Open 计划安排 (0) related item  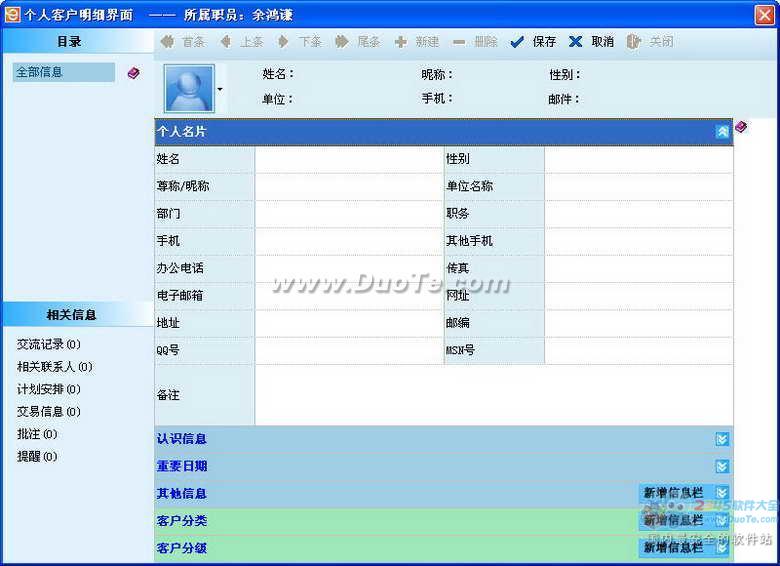coord(48,389)
